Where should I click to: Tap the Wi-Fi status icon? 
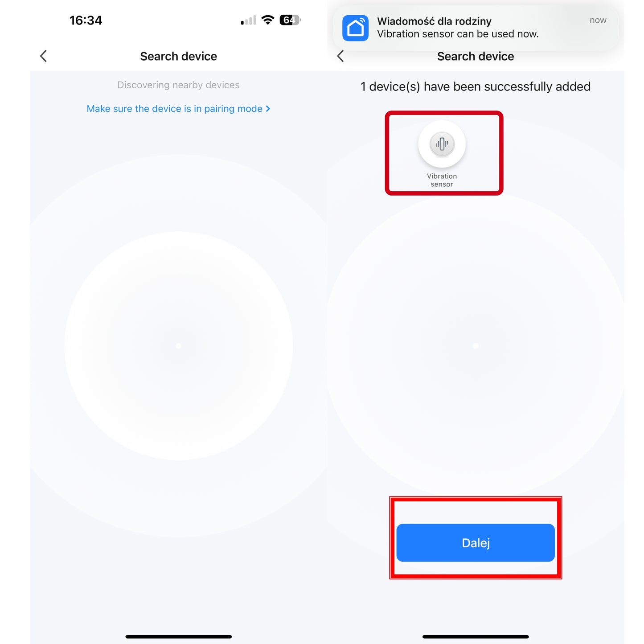[268, 20]
